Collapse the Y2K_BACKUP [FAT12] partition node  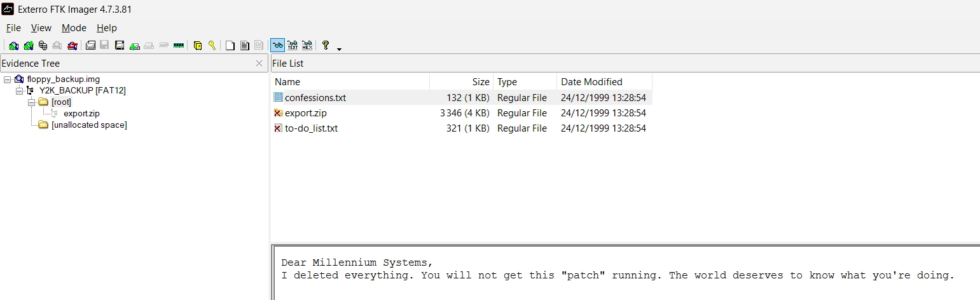pos(19,91)
